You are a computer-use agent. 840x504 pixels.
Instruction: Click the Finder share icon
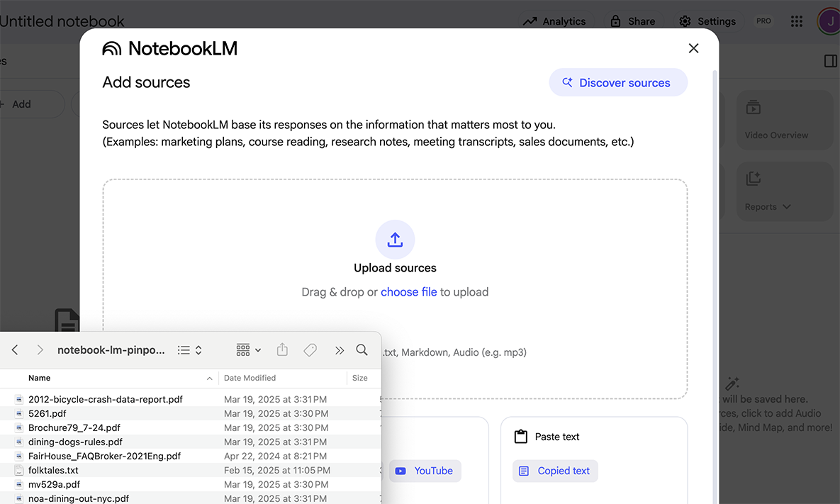282,350
